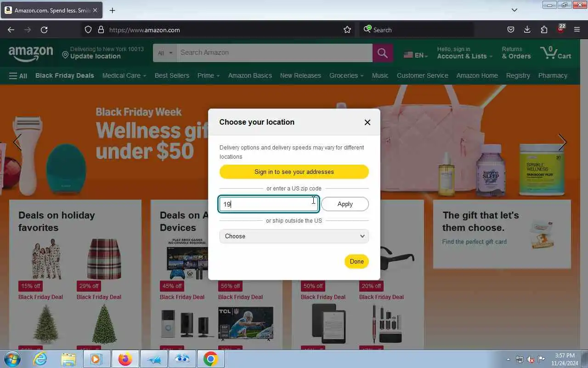Open Black Friday Deals nav item
Image resolution: width=588 pixels, height=368 pixels.
point(64,75)
